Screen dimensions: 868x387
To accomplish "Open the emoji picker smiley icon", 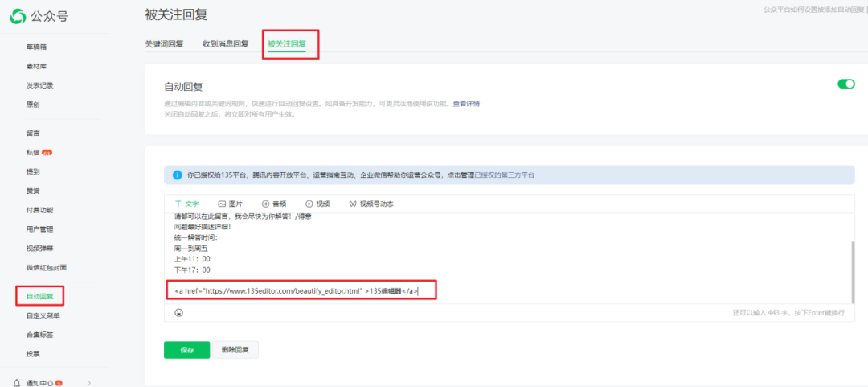I will (x=178, y=313).
